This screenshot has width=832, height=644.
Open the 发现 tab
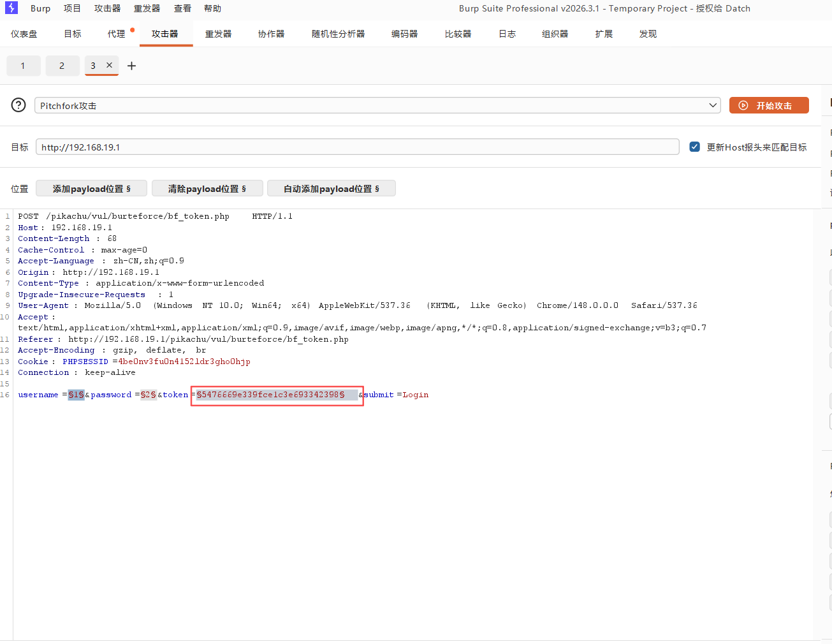coord(648,34)
